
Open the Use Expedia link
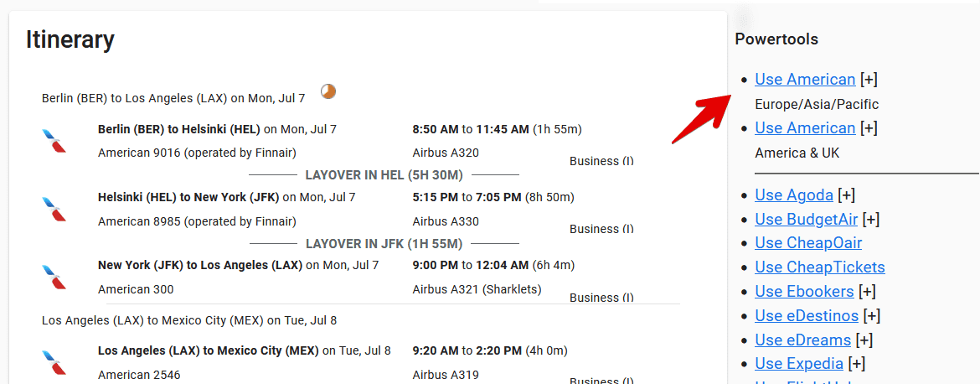799,364
